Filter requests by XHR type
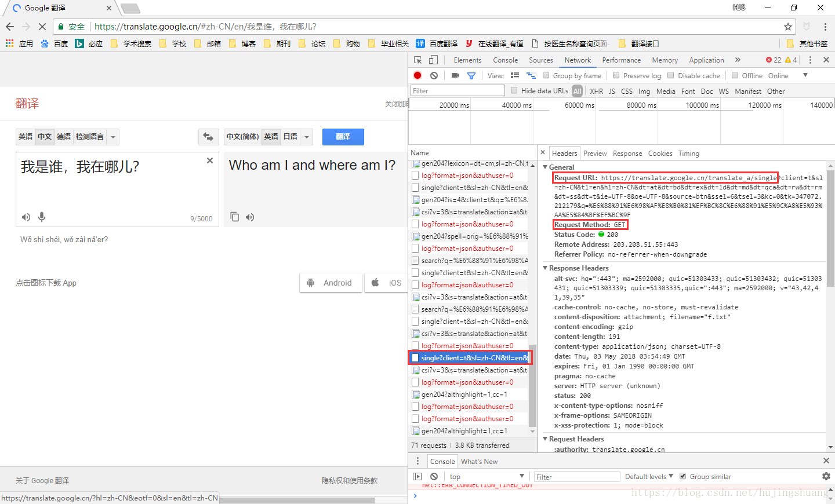Screen dimensions: 835x504 click(x=596, y=91)
